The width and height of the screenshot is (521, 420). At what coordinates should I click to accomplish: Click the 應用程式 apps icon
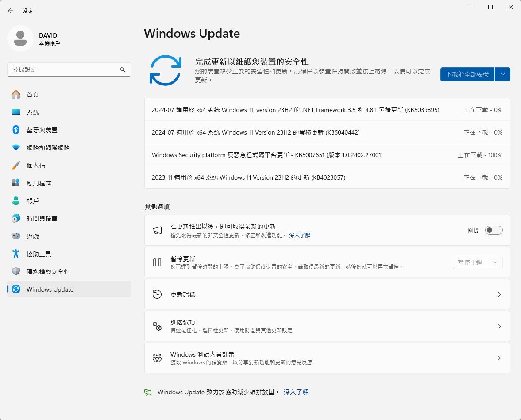point(16,183)
